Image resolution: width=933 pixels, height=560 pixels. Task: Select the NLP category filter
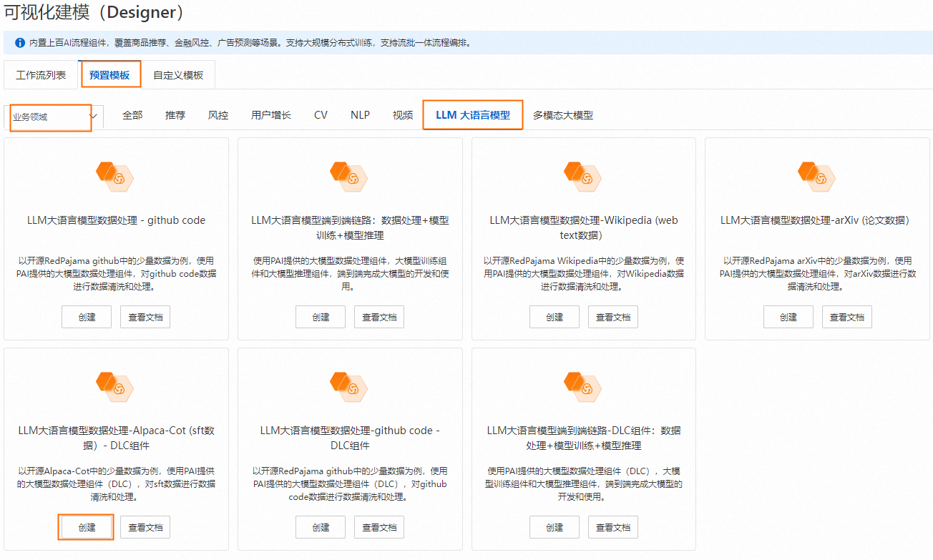point(360,115)
